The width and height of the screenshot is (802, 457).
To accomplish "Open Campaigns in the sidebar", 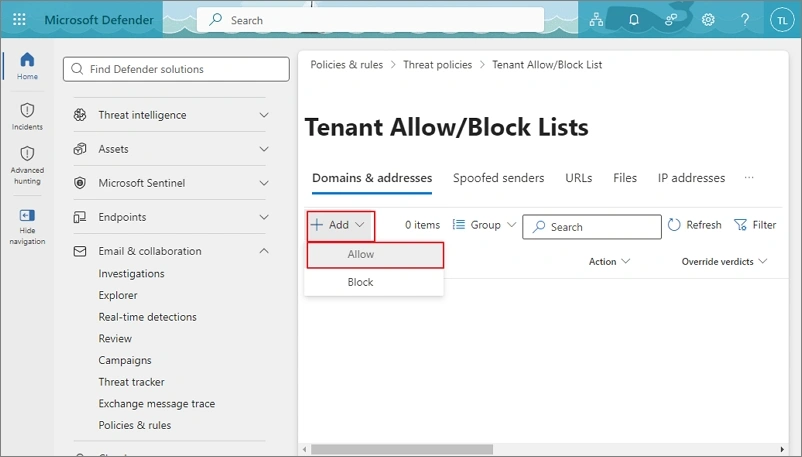I will [x=125, y=360].
